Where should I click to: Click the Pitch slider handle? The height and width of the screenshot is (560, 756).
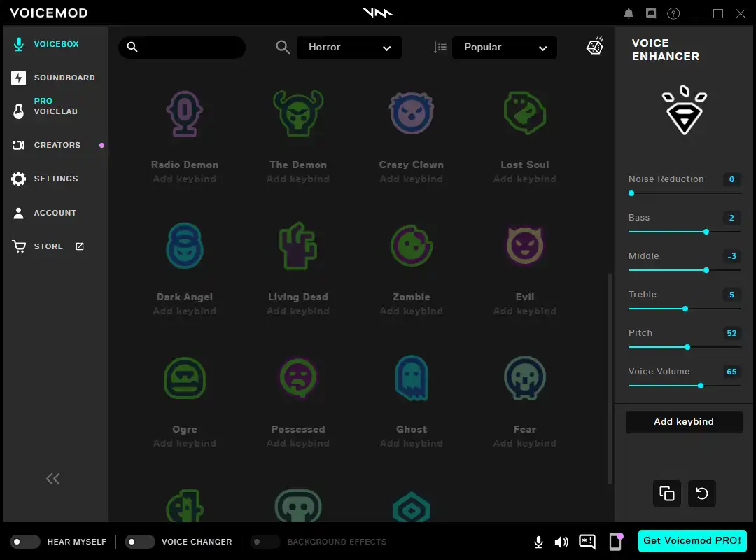(687, 347)
